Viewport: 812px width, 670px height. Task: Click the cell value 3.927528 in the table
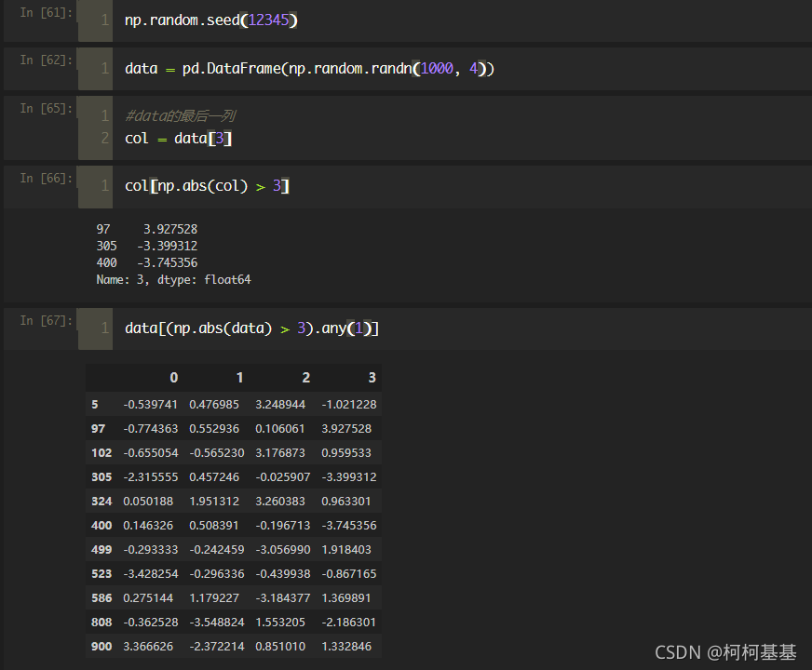pyautogui.click(x=346, y=429)
